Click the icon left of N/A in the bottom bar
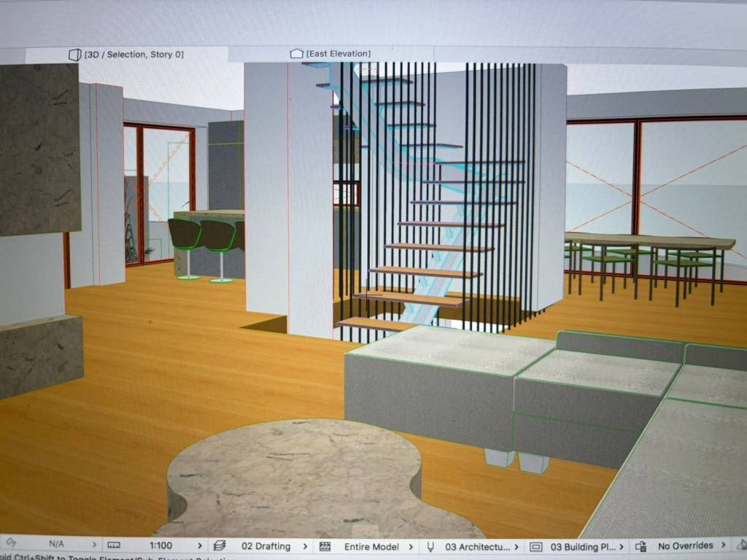This screenshot has height=560, width=747. (10, 544)
